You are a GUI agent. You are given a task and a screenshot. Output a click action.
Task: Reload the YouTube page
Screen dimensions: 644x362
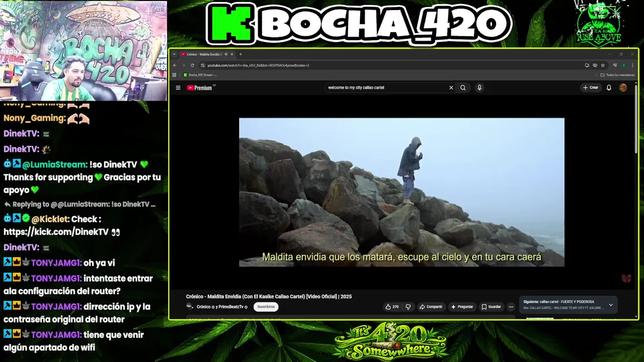point(192,65)
